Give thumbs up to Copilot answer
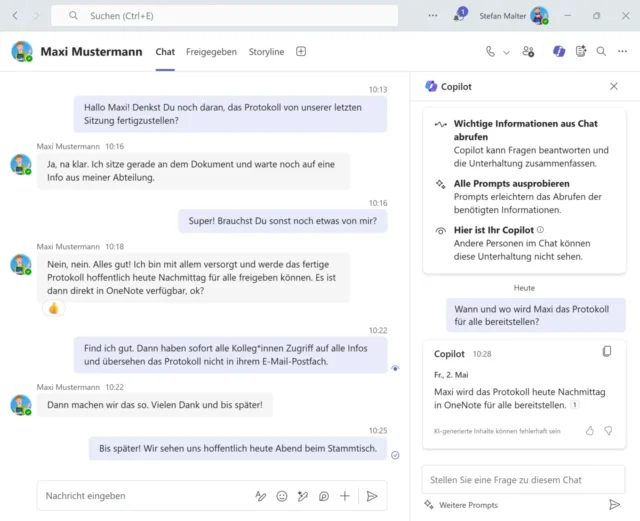 (x=590, y=430)
